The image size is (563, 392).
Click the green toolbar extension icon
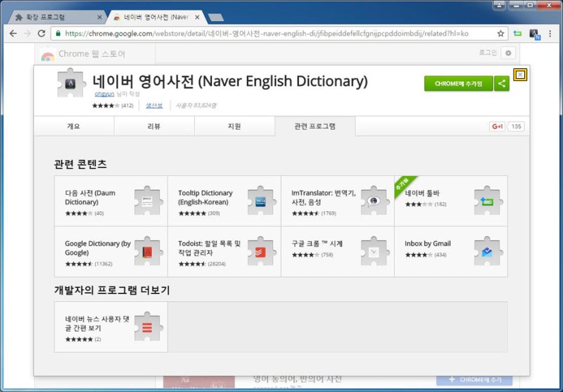(517, 33)
